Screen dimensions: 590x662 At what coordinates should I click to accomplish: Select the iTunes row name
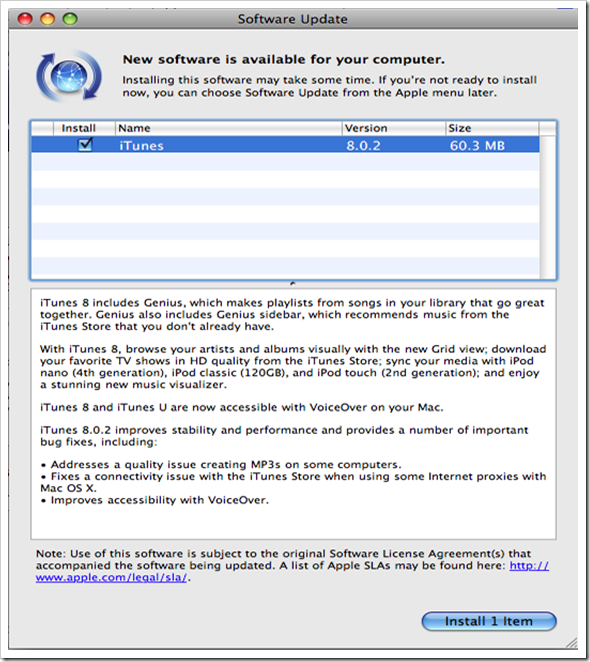coord(141,146)
